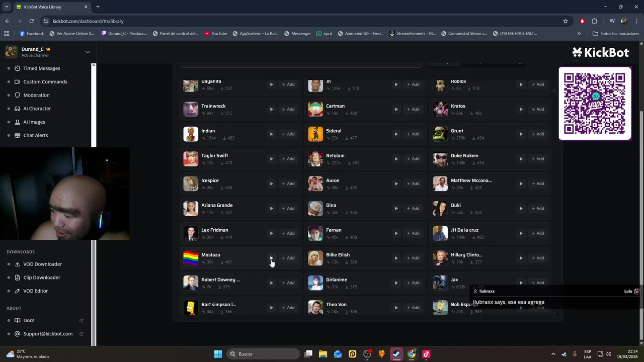Play the Trainwreck voice preview
Viewport: 644px width, 362px height.
coord(271,109)
